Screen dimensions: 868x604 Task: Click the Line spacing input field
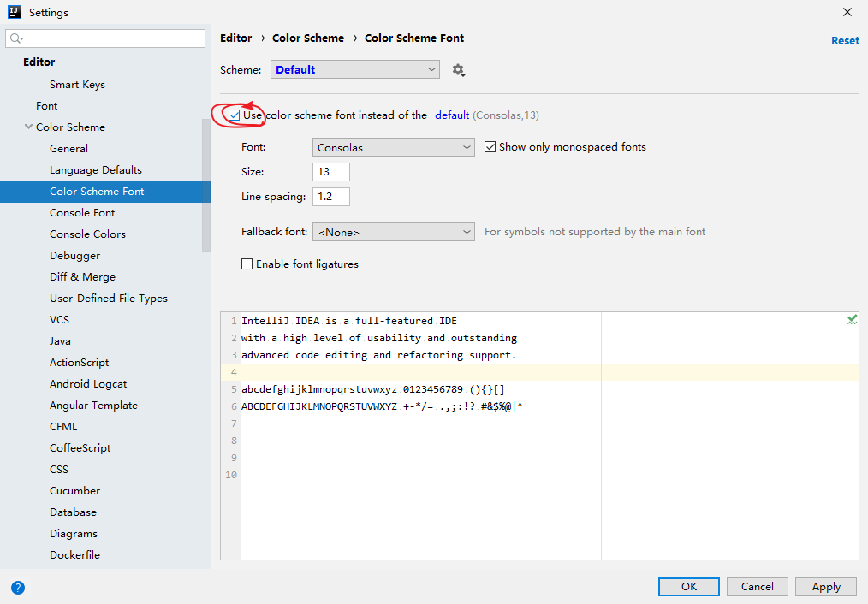(331, 197)
